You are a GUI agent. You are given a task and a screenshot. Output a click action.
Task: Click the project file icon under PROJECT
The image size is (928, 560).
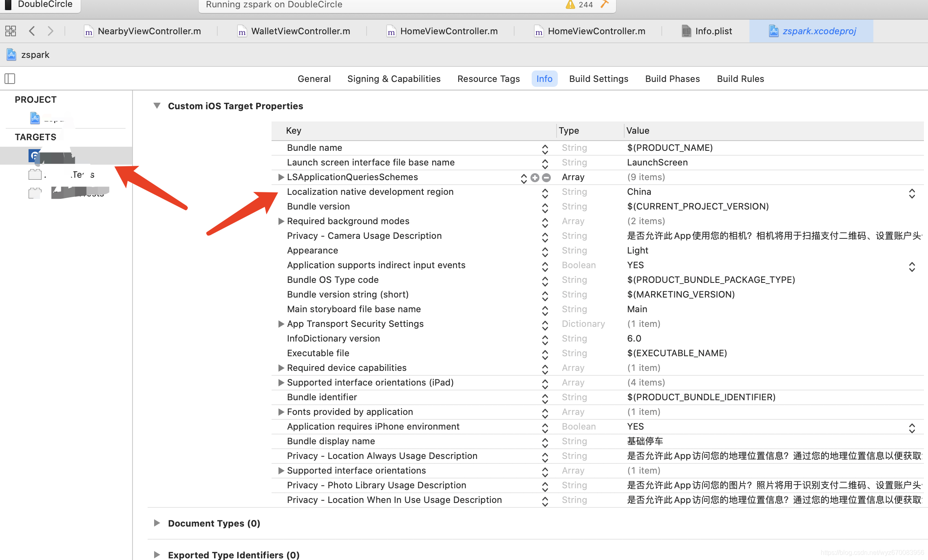[x=35, y=118]
